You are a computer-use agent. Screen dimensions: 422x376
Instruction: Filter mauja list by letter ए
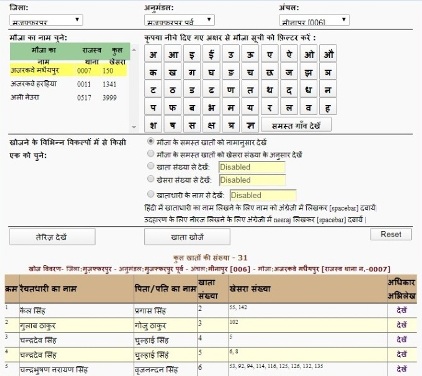pos(270,54)
